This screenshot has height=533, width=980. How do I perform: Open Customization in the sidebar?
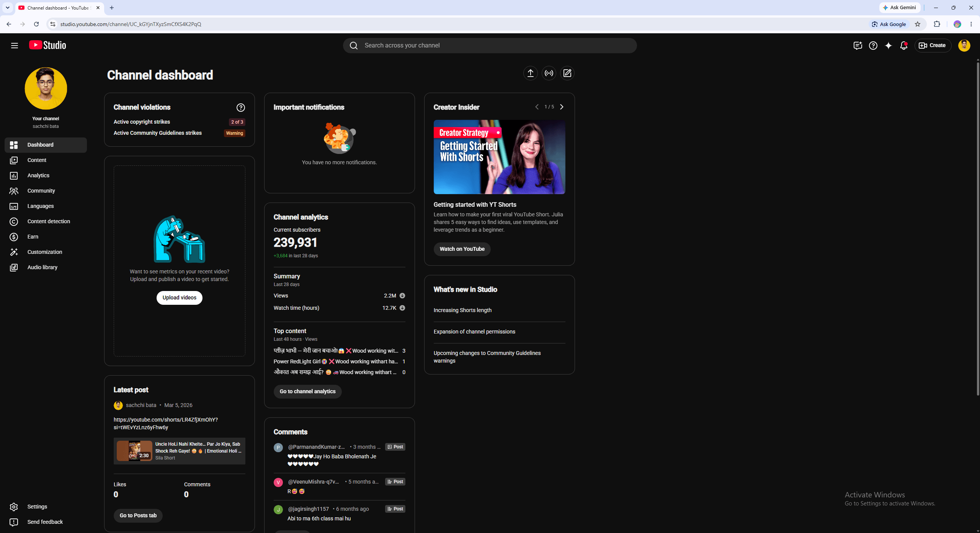(46, 252)
